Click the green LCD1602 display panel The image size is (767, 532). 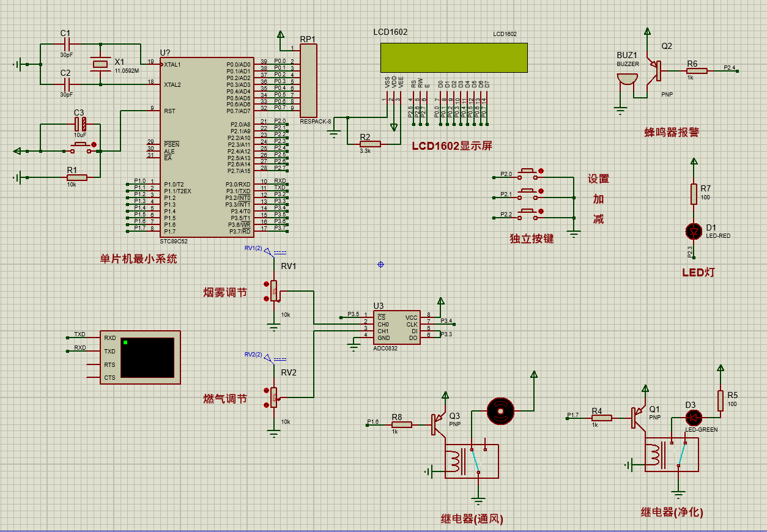(453, 58)
